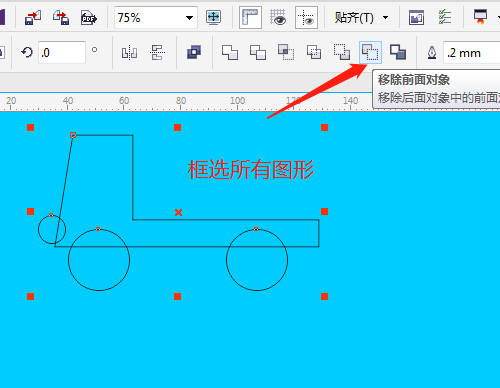500x388 pixels.
Task: Click the highlighted 移除前面对象 icon
Action: [x=370, y=52]
